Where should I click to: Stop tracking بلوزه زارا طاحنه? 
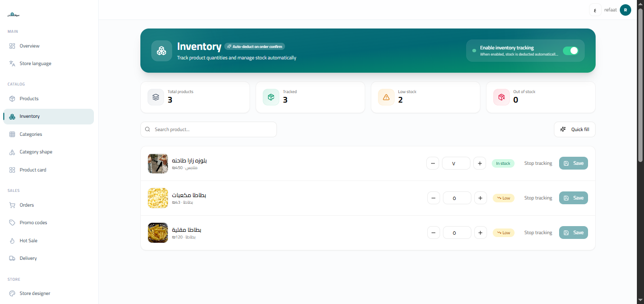[538, 163]
